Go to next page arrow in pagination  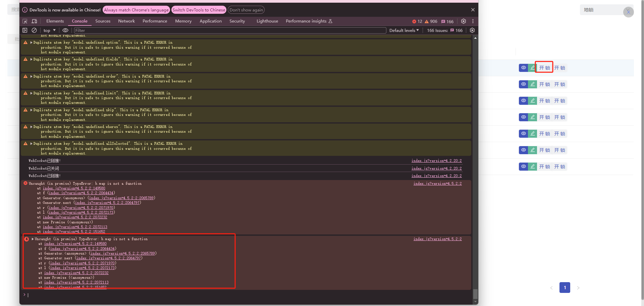click(578, 288)
